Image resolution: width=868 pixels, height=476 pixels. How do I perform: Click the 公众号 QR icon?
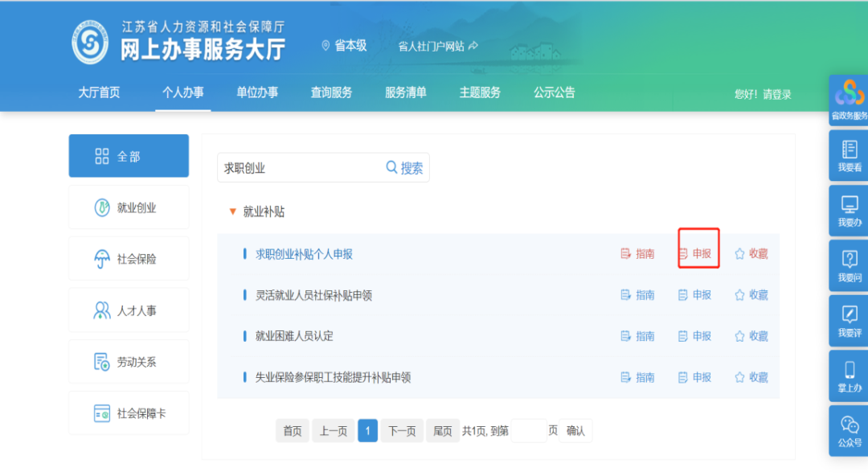[x=850, y=430]
